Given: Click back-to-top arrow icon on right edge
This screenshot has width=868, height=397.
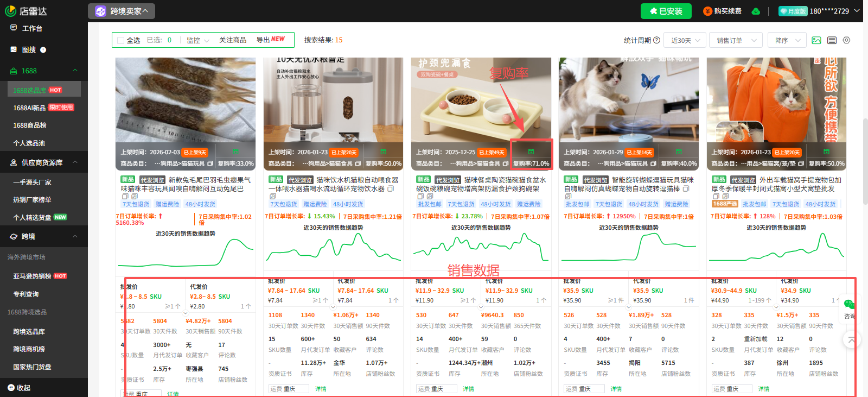Looking at the screenshot, I should point(851,340).
